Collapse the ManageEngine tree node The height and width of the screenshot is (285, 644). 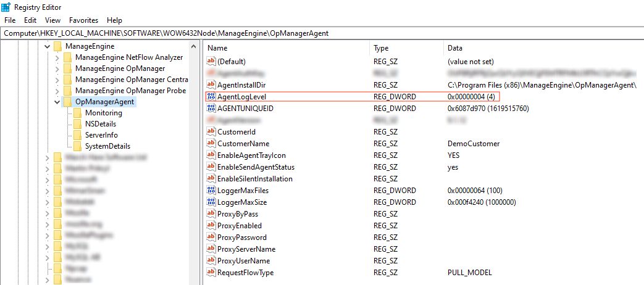[47, 46]
